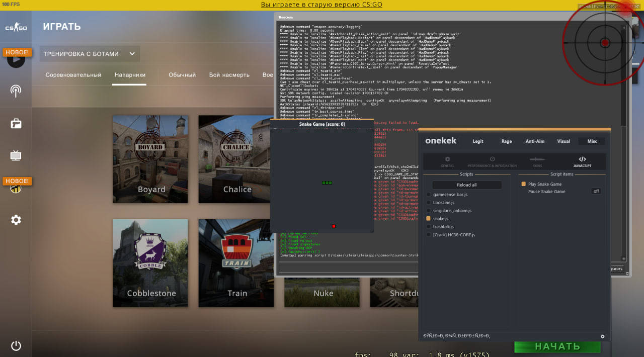Uncheck Play Snake Game checkbox
Screen dimensions: 644x357
click(524, 184)
